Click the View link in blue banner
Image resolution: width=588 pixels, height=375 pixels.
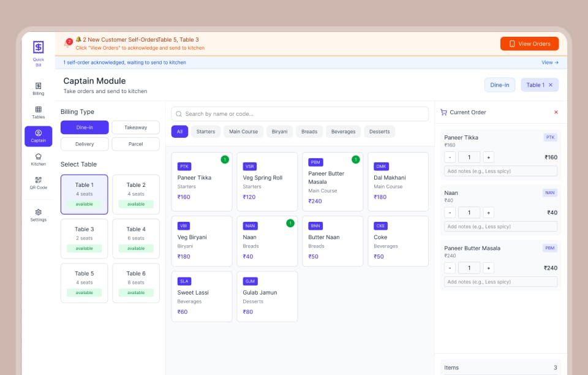click(550, 63)
